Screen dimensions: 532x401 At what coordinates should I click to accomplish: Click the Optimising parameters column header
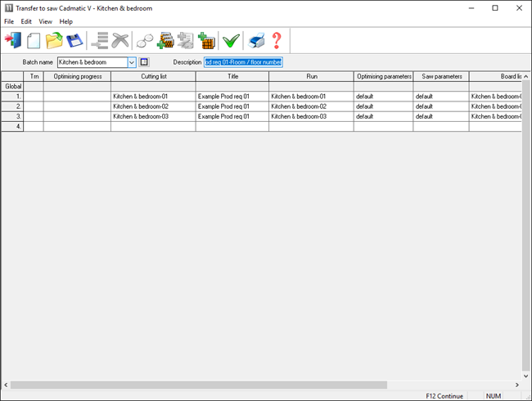coord(383,76)
